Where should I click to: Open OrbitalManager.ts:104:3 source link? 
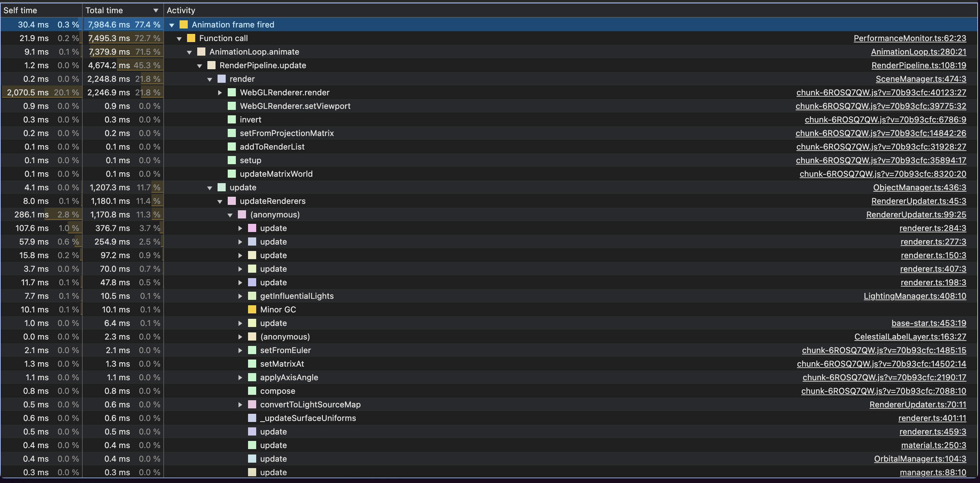(920, 459)
